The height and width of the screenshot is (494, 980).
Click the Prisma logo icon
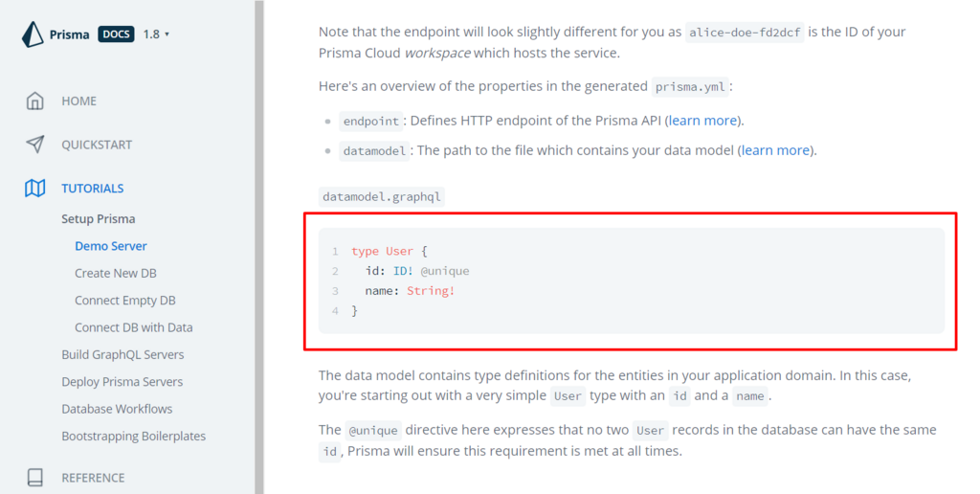[33, 34]
